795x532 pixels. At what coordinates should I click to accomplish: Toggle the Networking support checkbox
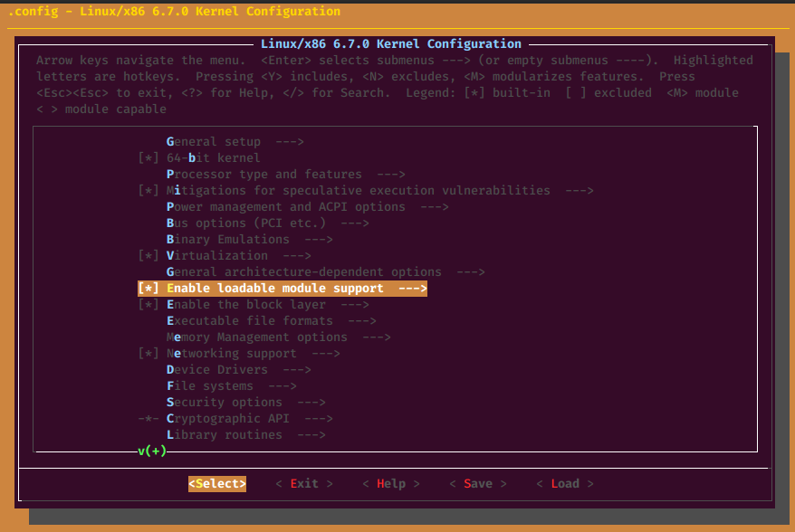click(148, 354)
